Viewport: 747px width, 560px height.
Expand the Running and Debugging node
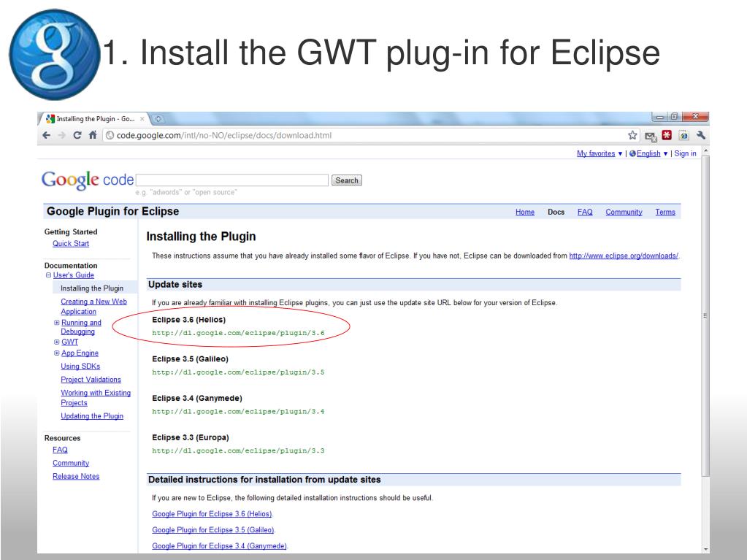point(57,323)
